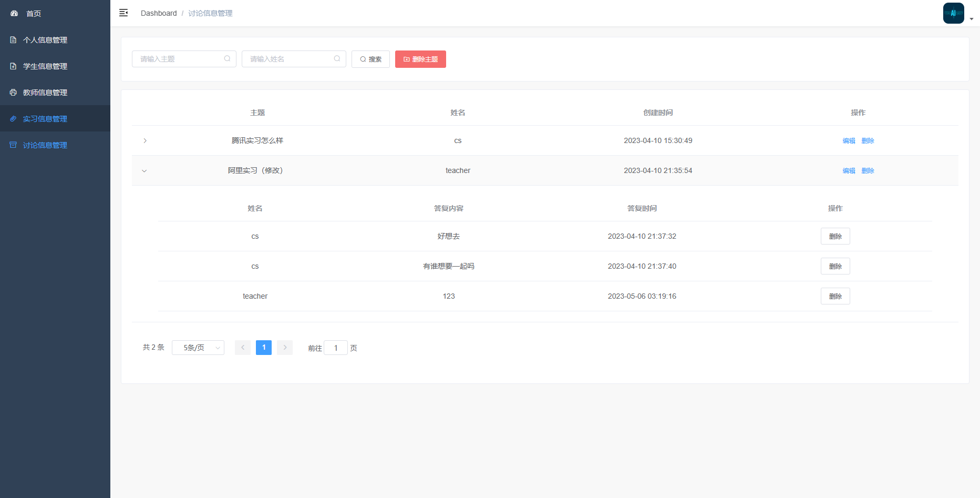Click the document icon beside 个人信息管理

pyautogui.click(x=14, y=40)
